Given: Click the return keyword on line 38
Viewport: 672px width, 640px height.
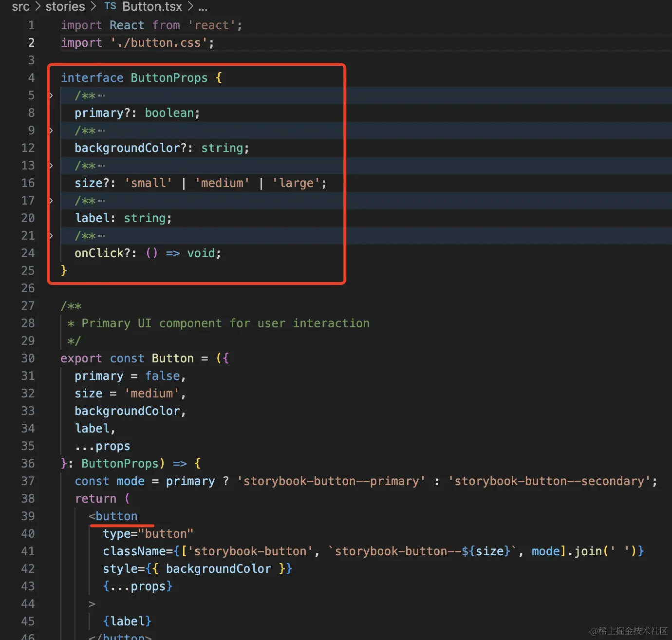Looking at the screenshot, I should 95,499.
